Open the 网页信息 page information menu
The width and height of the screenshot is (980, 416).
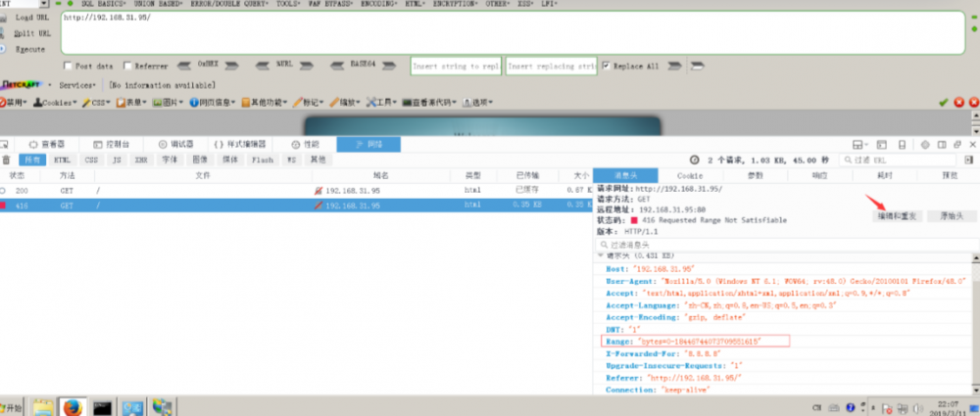(213, 103)
